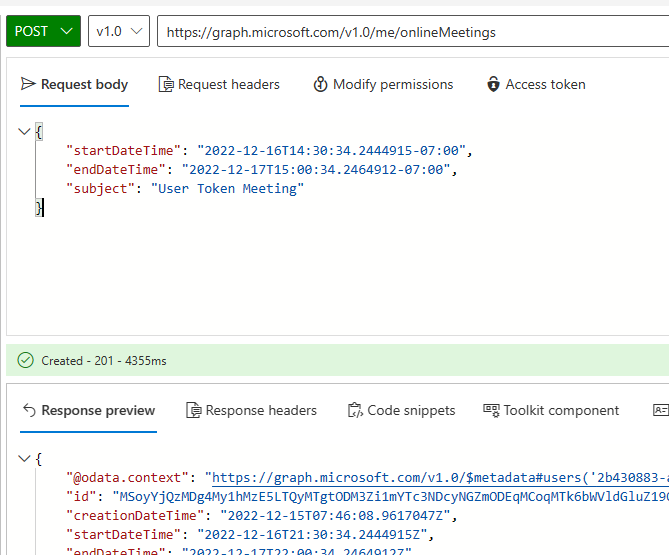Open the v1.0 API version dropdown
The image size is (669, 555).
[x=119, y=31]
